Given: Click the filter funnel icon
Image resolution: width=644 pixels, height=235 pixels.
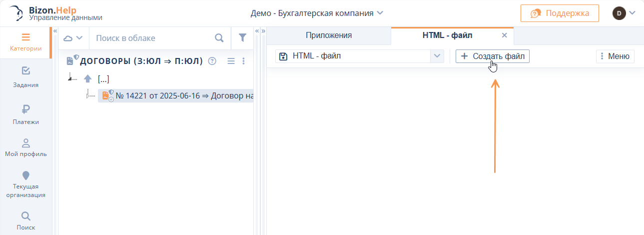Looking at the screenshot, I should 243,38.
